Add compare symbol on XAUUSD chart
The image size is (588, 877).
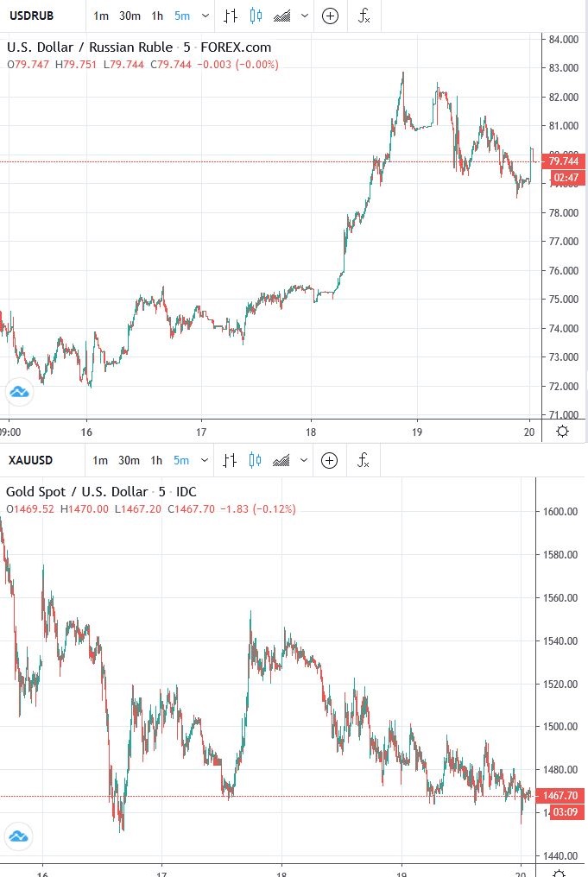coord(330,460)
